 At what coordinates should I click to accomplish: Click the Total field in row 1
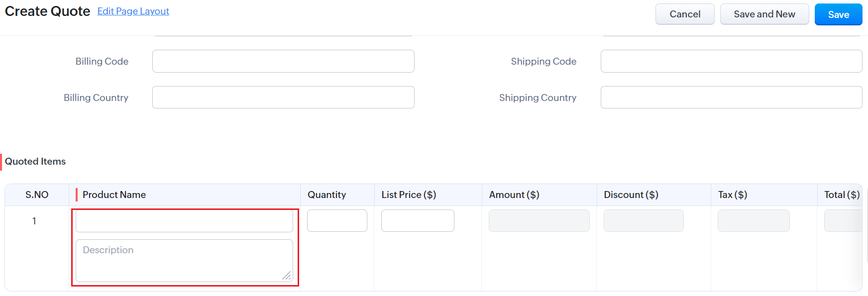[843, 220]
